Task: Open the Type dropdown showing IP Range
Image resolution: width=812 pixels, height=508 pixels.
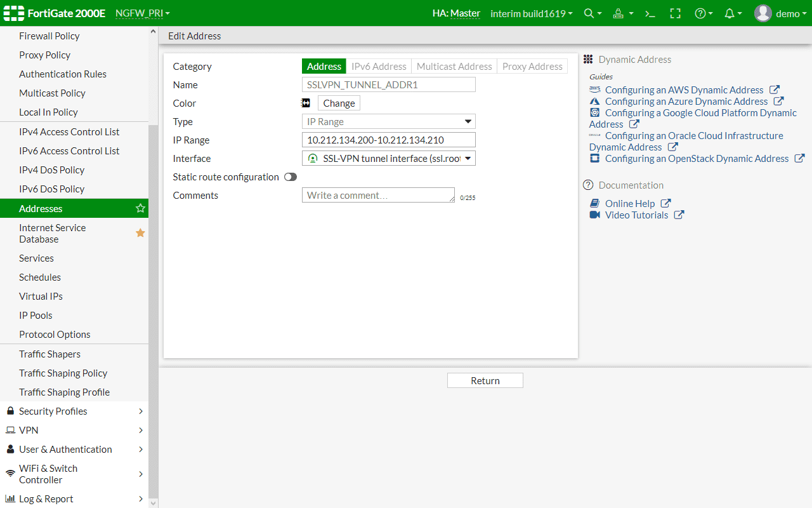Action: pos(388,121)
